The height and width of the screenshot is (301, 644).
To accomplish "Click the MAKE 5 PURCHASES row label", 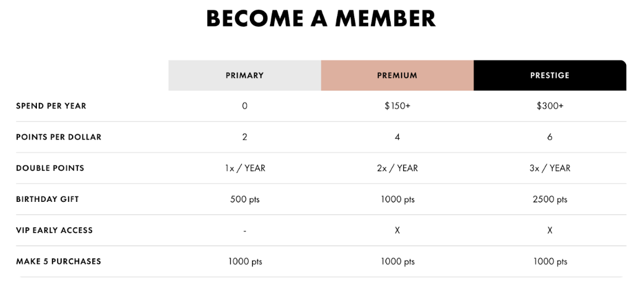I will point(58,262).
